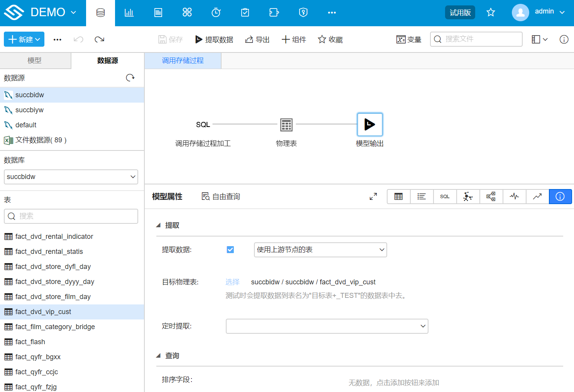Open the SQL view in model properties

(x=445, y=197)
